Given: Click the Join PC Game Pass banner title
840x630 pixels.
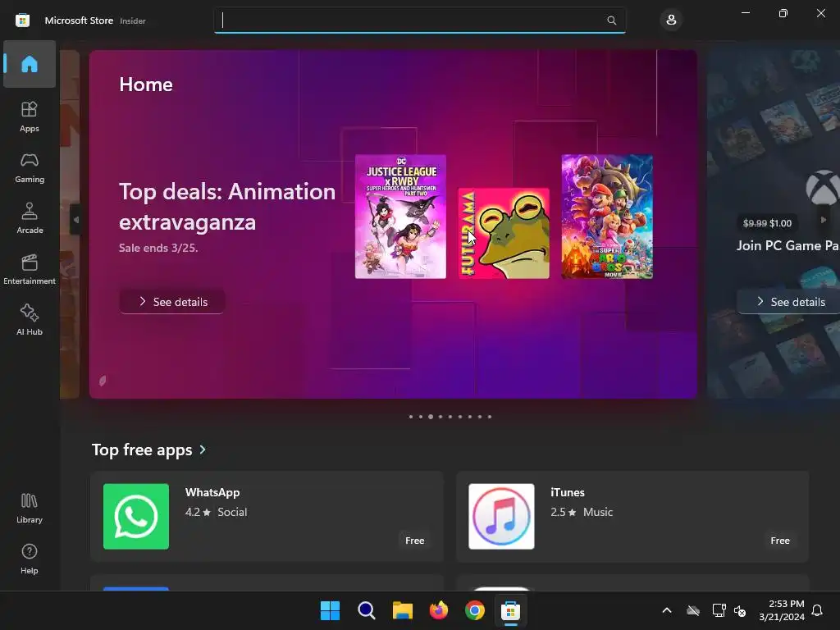Looking at the screenshot, I should click(787, 245).
